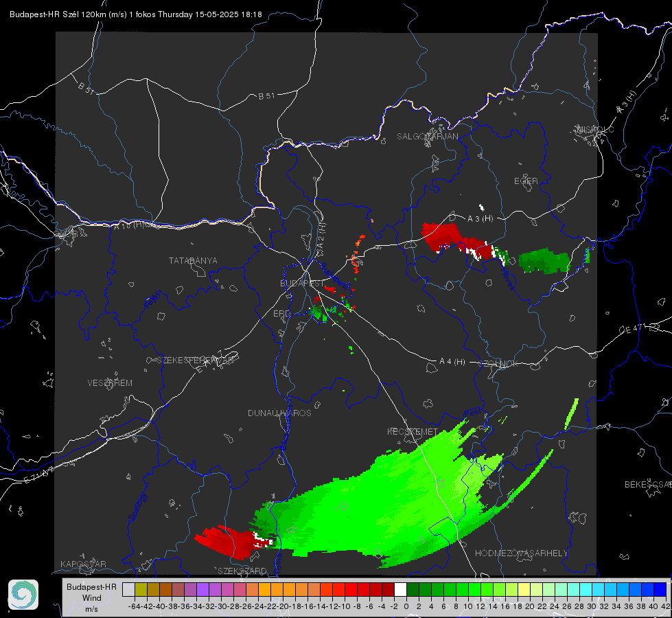Select the VESZPRÉM city label

pyautogui.click(x=110, y=382)
